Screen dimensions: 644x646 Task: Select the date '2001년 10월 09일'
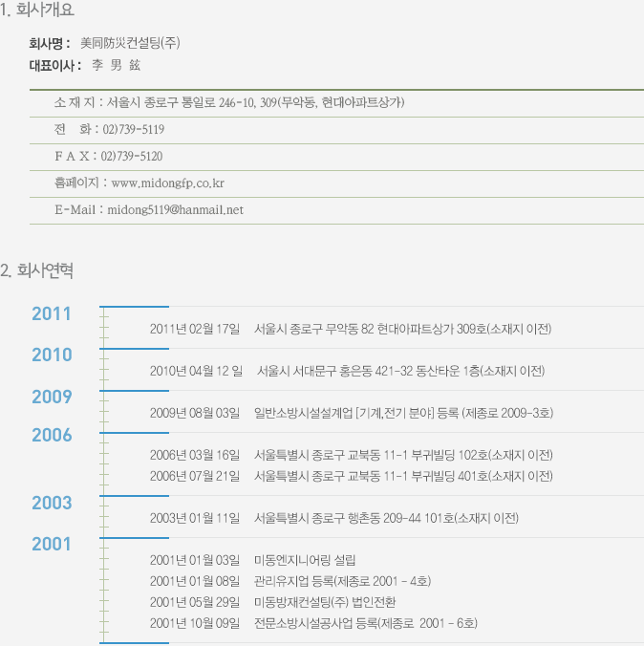195,623
